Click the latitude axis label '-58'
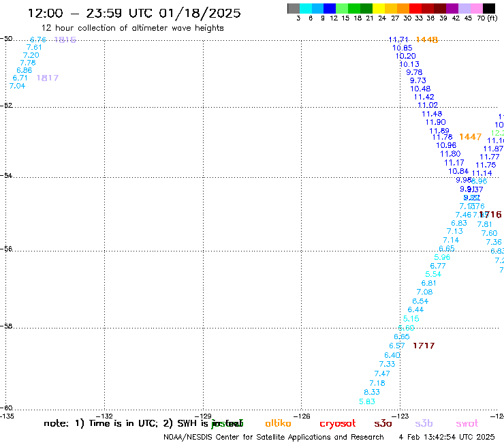The width and height of the screenshot is (504, 443). (x=6, y=326)
